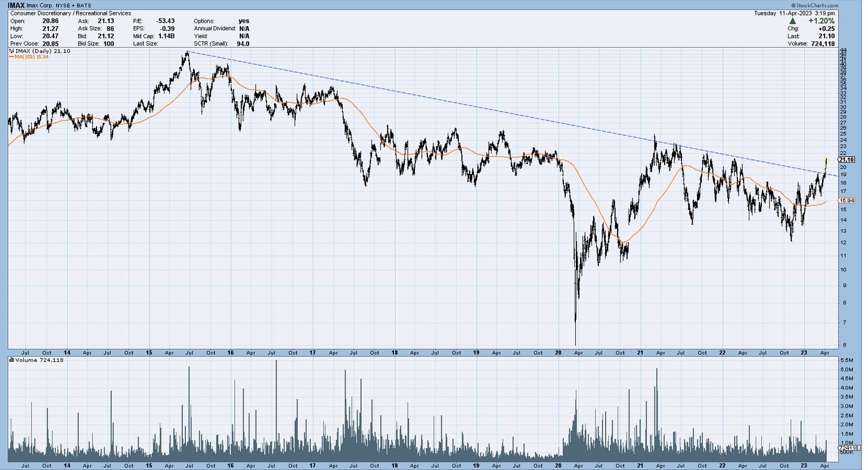Click the 'Yield:' label
This screenshot has width=868, height=470.
tap(201, 36)
